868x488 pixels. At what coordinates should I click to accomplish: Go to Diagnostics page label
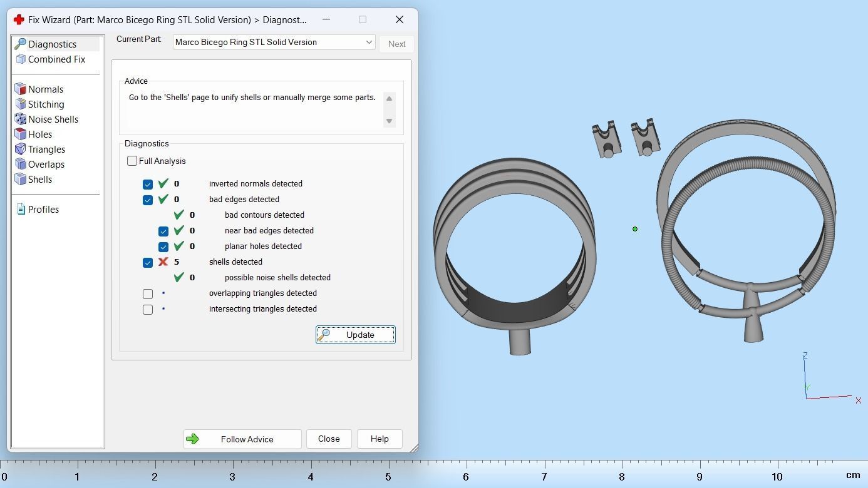(53, 44)
